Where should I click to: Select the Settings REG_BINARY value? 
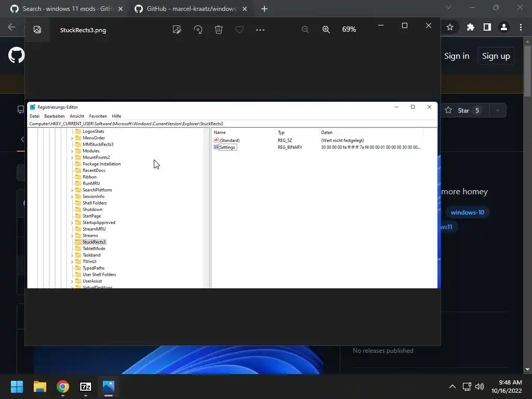(224, 147)
